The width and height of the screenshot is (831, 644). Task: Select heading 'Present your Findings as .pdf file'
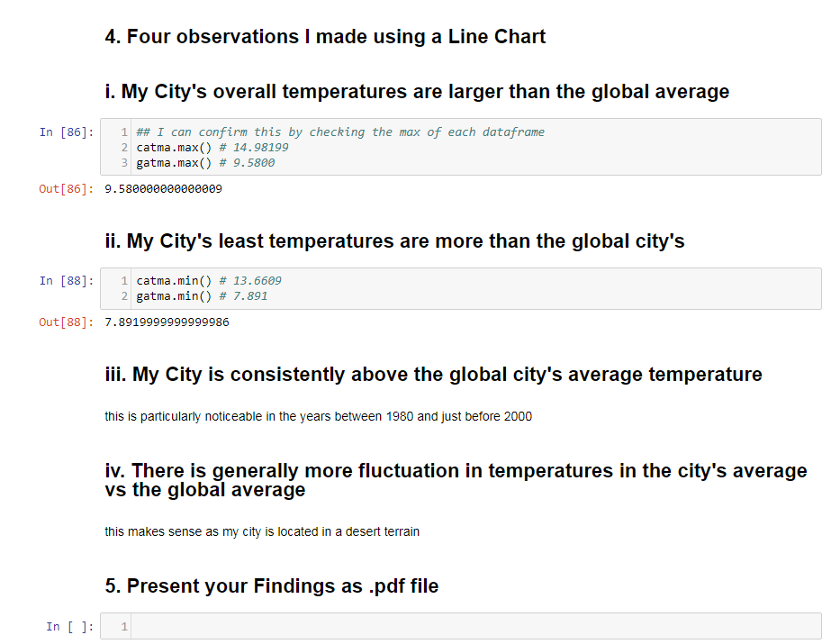pos(271,585)
